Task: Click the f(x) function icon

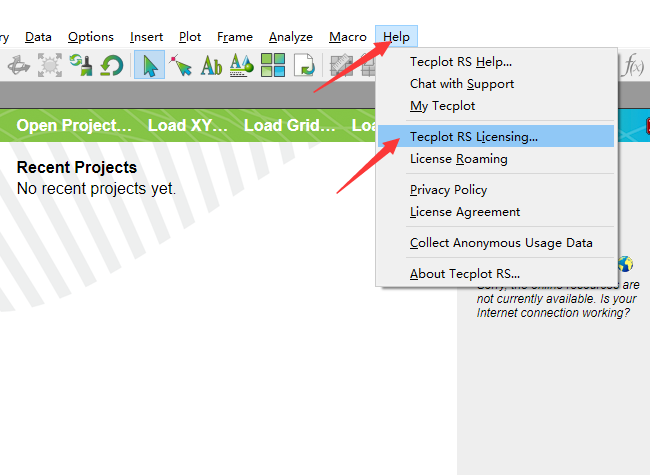Action: 633,65
